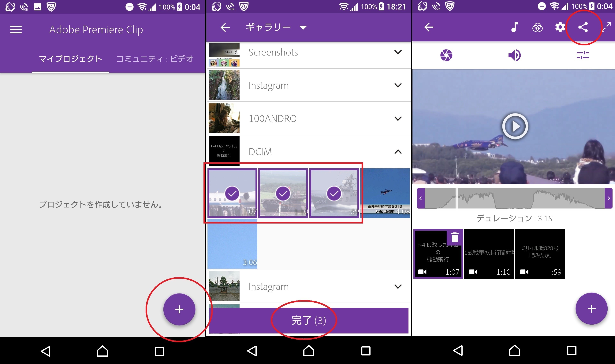Deselect the :59 ship video checkmark
The width and height of the screenshot is (615, 364).
coord(334,194)
